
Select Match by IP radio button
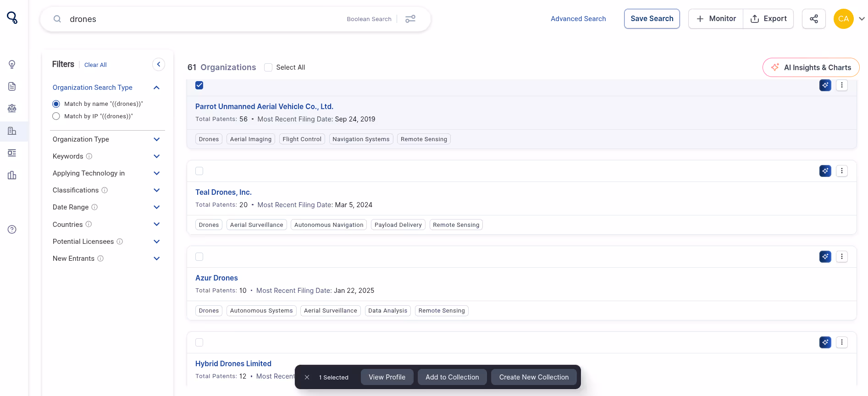[56, 116]
